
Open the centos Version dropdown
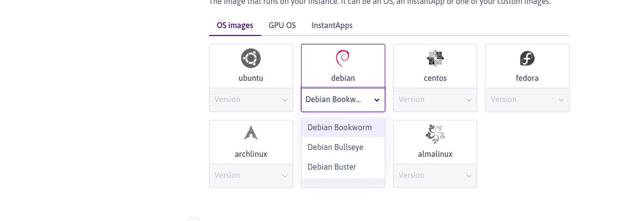pyautogui.click(x=435, y=99)
